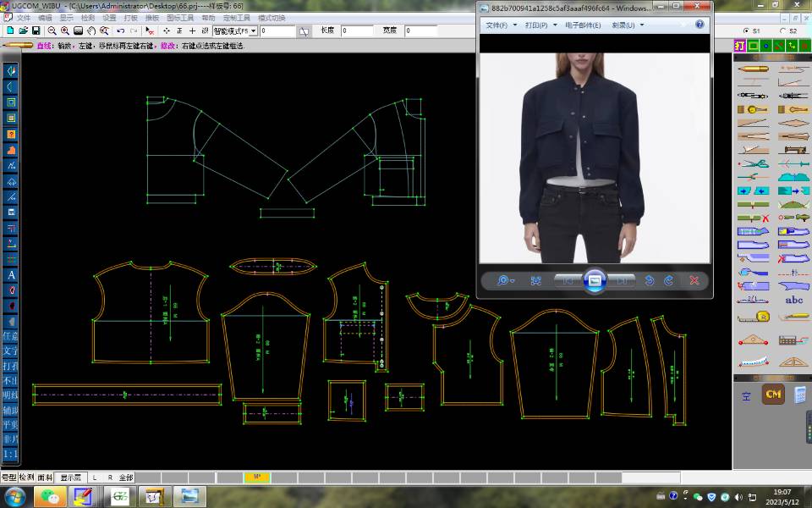Click the save file toolbar icon
812x508 pixels.
click(x=36, y=30)
